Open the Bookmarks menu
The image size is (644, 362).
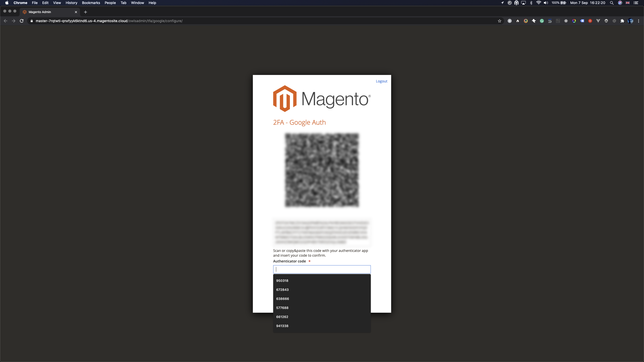point(91,3)
